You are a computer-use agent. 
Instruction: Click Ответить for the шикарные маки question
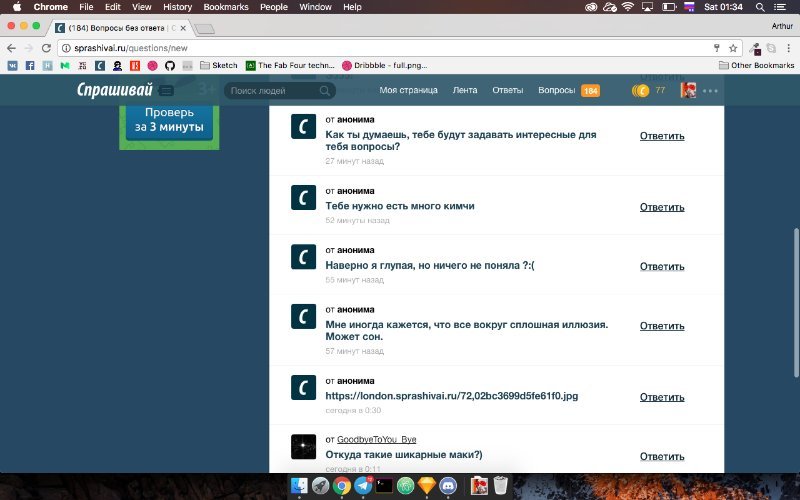662,456
